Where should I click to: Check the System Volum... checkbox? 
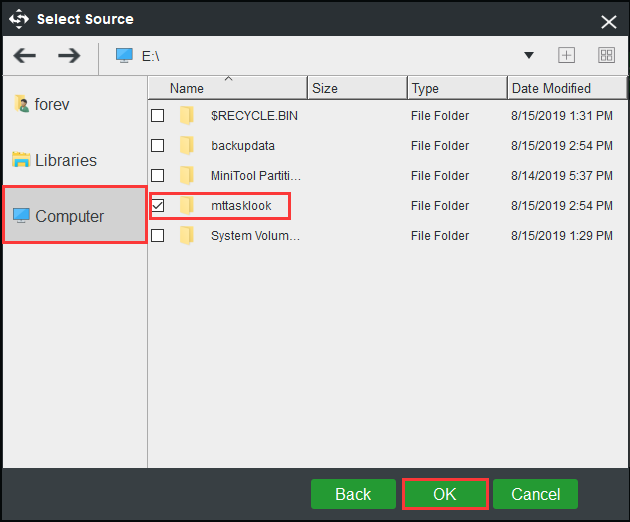[158, 235]
